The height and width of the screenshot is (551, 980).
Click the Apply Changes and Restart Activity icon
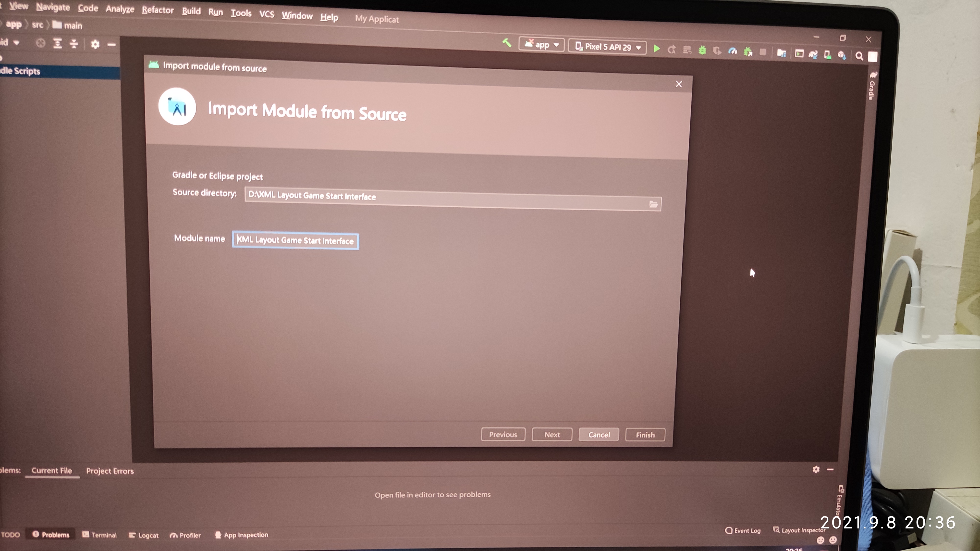coord(672,50)
